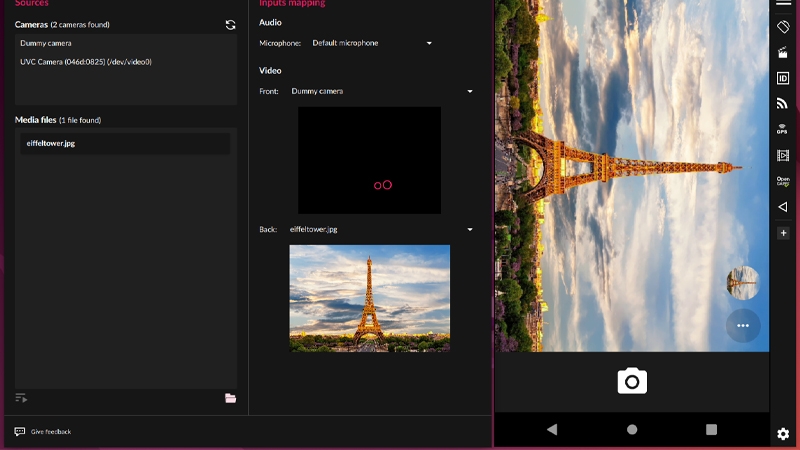Tap the camera shutter button

click(632, 381)
